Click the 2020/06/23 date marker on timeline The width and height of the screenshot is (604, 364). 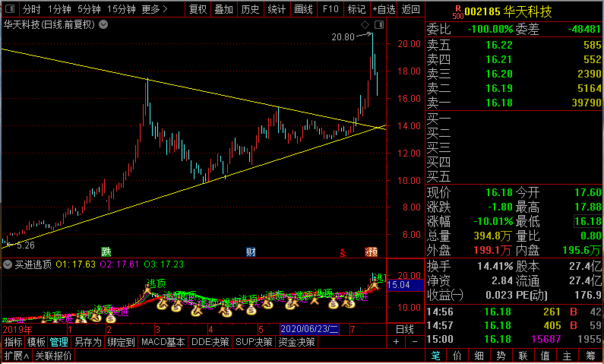309,329
